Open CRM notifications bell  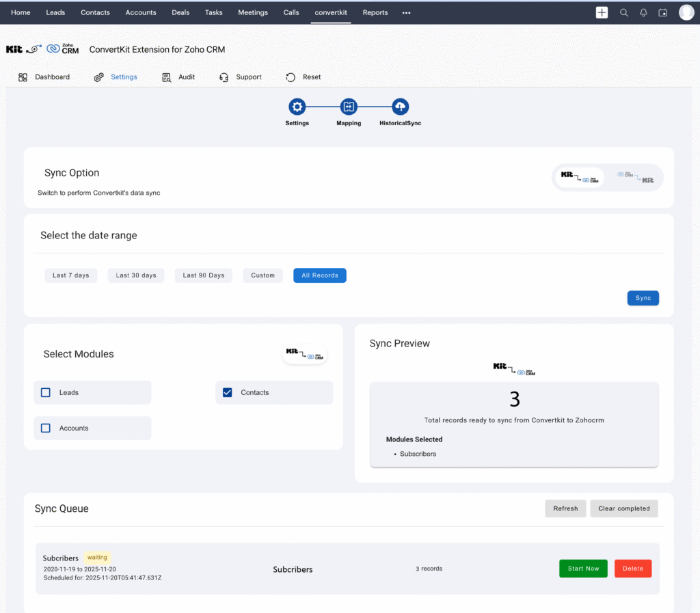pyautogui.click(x=643, y=12)
